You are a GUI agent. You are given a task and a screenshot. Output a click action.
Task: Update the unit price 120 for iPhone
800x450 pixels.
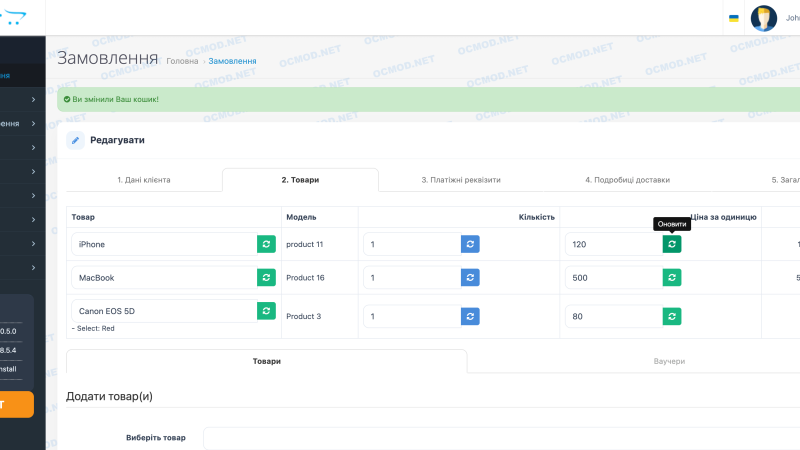tap(672, 244)
